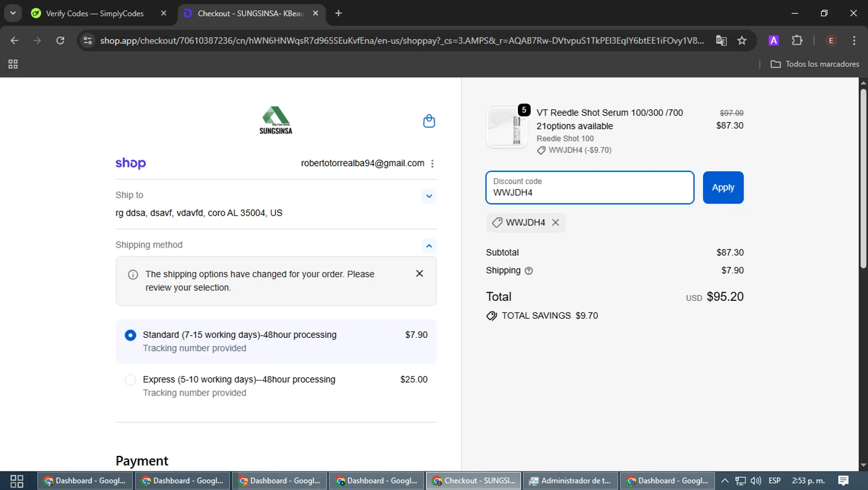
Task: Switch to Administrador de tareas taskbar window
Action: pos(570,481)
